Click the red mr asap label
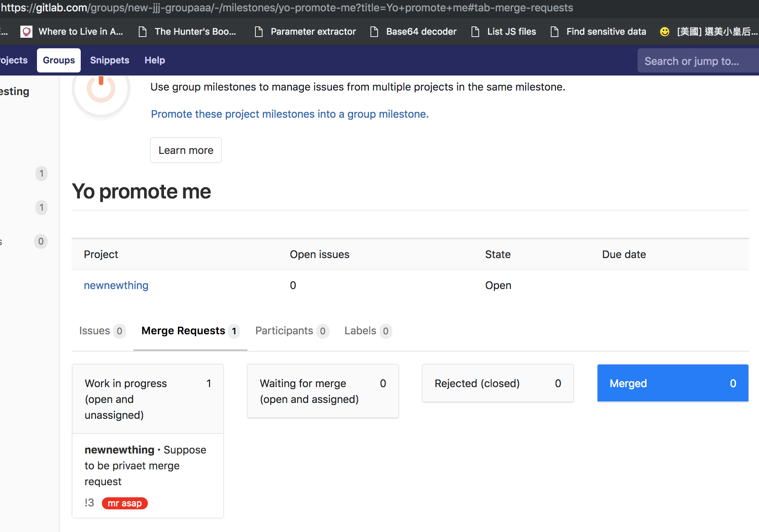This screenshot has height=532, width=759. [124, 503]
